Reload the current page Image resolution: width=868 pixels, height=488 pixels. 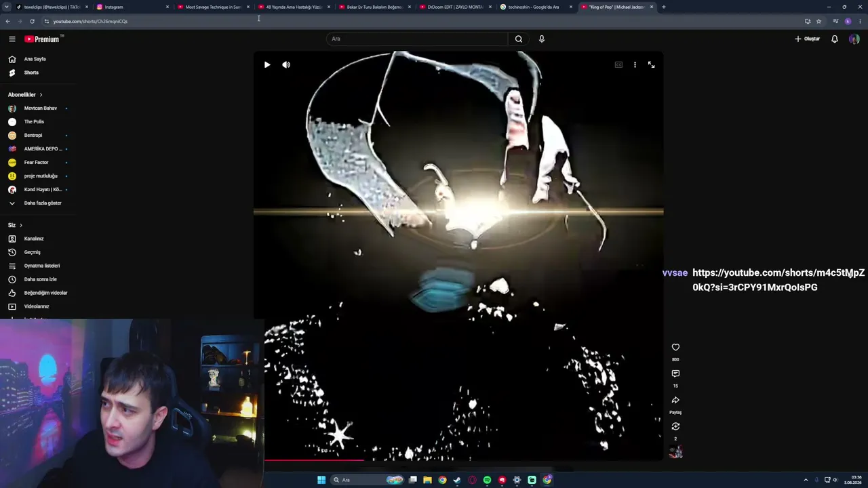point(32,21)
